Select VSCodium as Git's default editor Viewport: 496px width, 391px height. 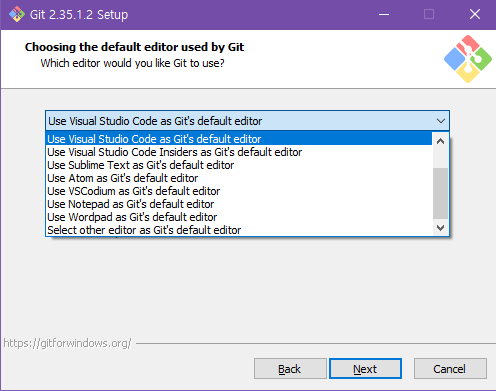pos(239,191)
